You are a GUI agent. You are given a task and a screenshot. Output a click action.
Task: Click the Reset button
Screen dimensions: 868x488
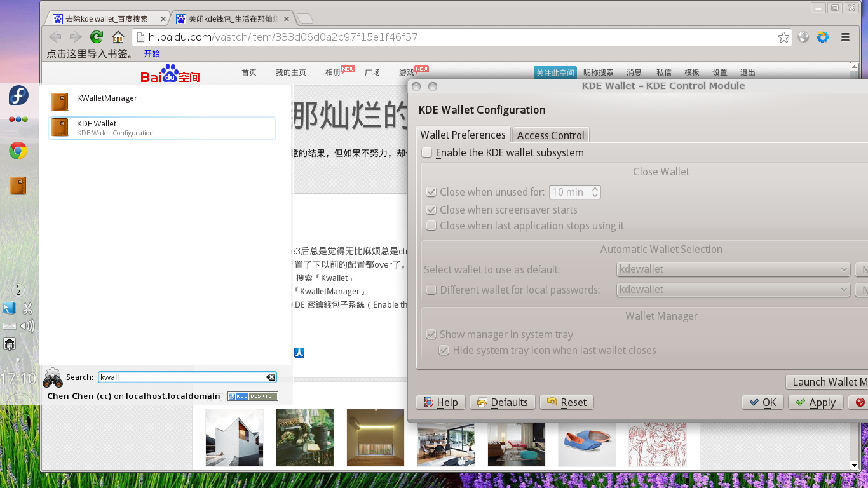tap(566, 402)
